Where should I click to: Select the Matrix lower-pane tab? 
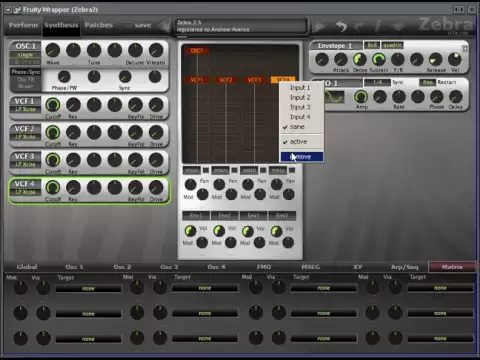[452, 267]
